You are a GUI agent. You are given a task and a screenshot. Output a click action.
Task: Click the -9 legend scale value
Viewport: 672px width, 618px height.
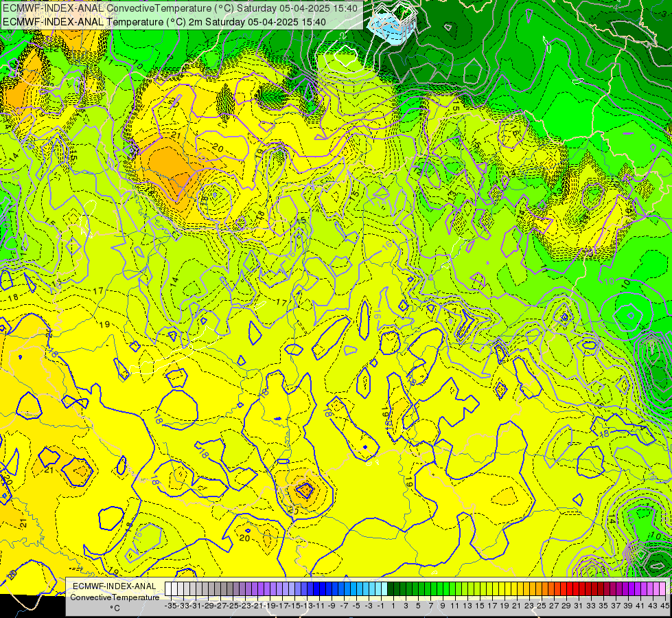pyautogui.click(x=332, y=606)
